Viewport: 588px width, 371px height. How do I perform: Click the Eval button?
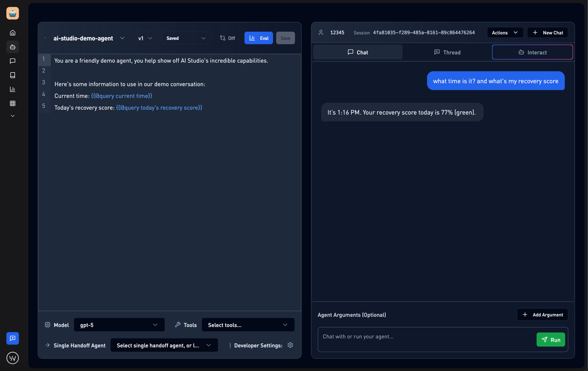tap(259, 38)
